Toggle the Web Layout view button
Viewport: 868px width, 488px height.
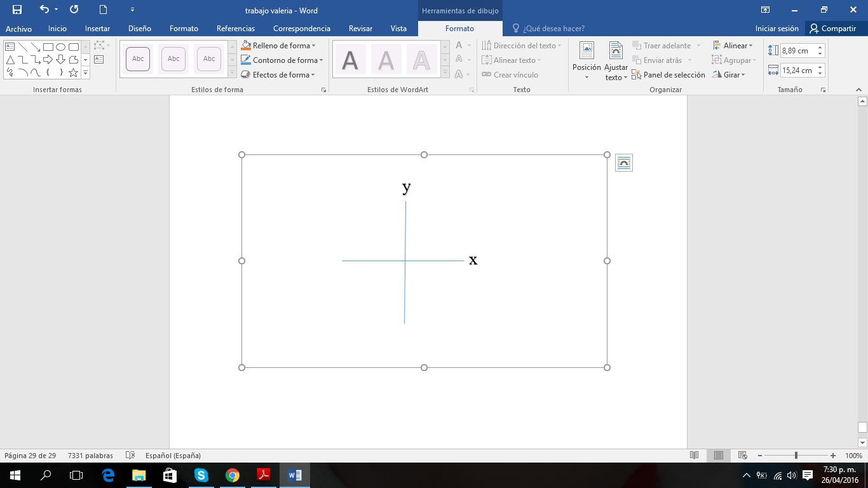coord(742,456)
